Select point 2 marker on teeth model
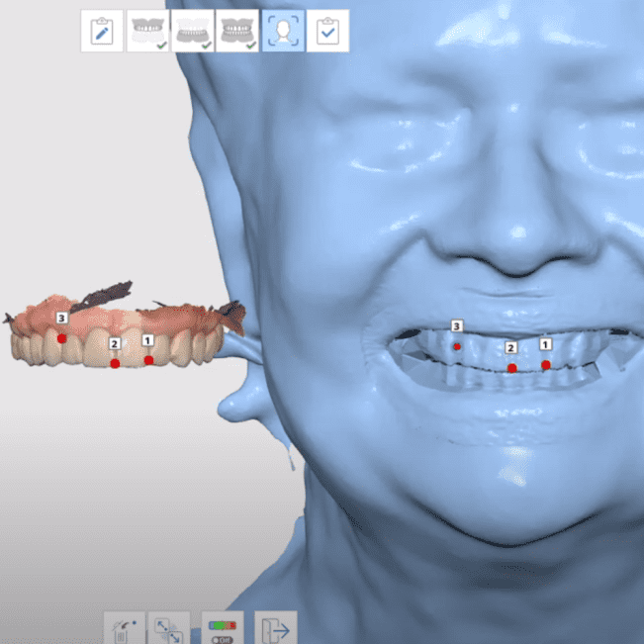 pos(116,364)
